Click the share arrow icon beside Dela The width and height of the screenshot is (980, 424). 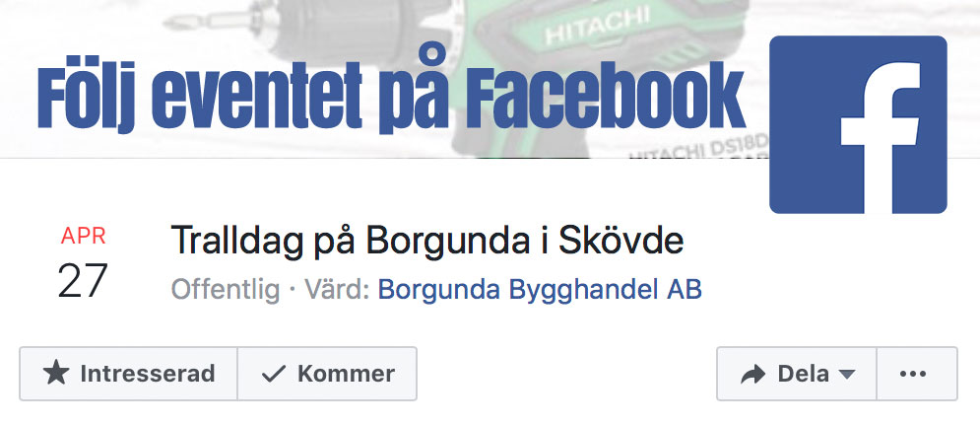point(753,375)
